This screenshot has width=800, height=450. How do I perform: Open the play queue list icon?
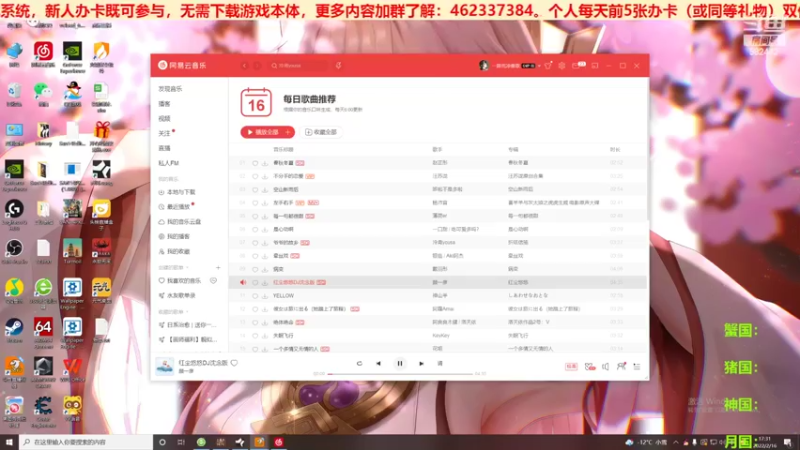[x=637, y=367]
